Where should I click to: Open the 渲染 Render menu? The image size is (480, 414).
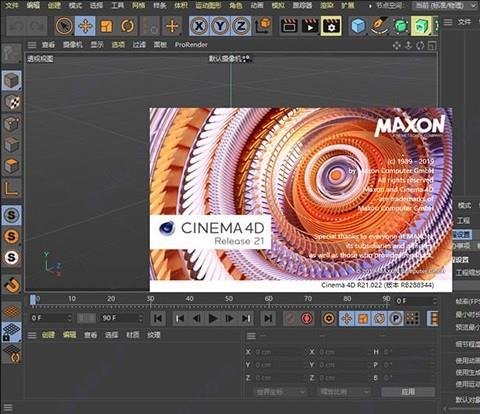327,5
